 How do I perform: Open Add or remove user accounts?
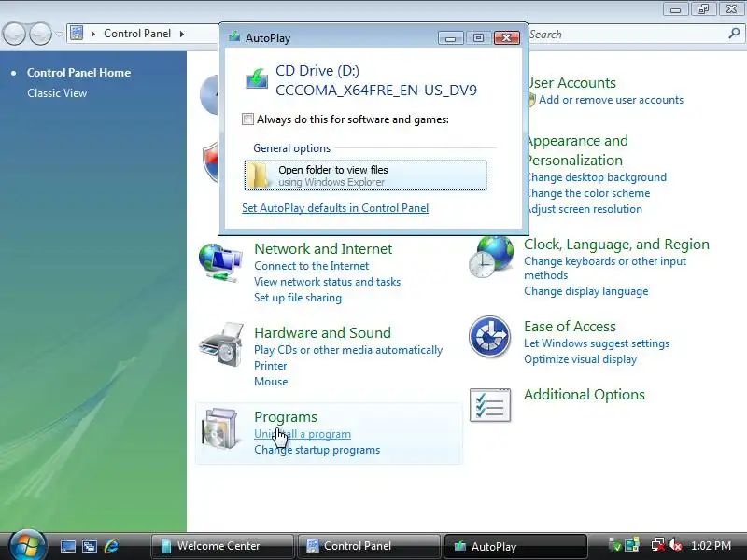point(611,100)
